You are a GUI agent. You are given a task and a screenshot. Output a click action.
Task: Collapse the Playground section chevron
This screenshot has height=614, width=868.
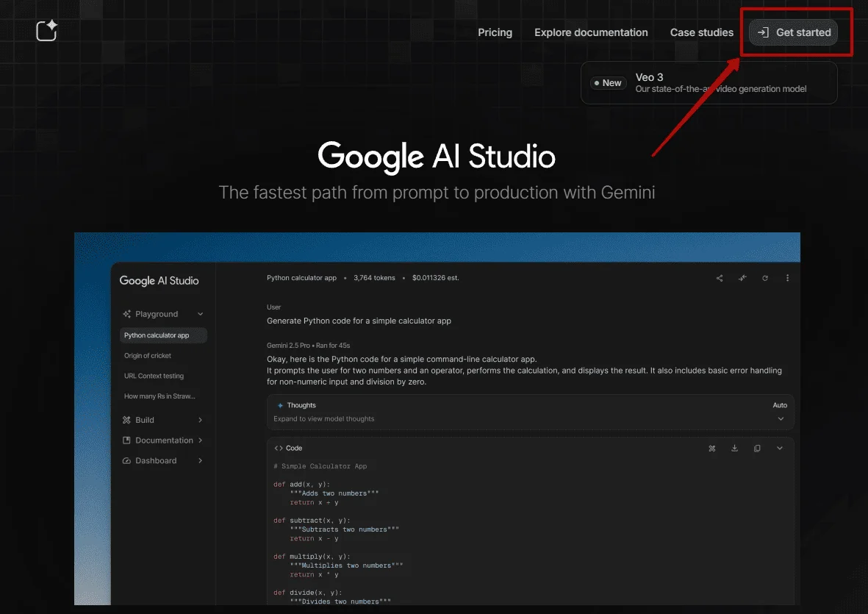click(x=200, y=314)
